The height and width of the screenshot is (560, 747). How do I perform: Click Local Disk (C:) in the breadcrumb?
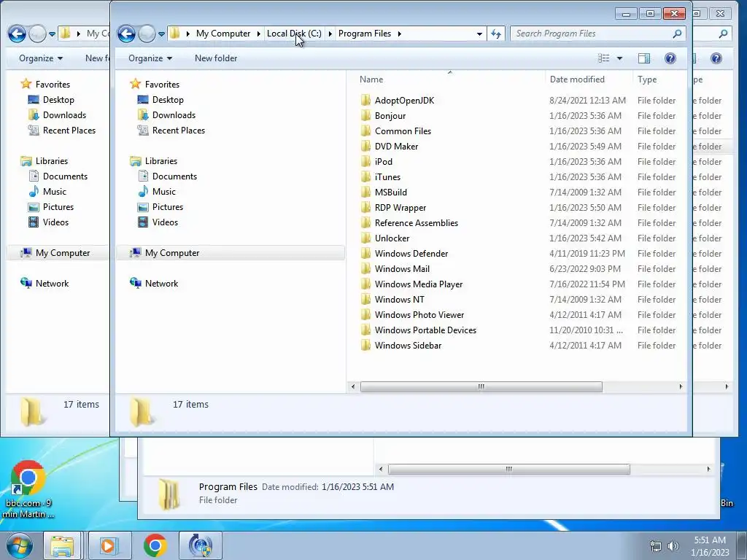[294, 34]
